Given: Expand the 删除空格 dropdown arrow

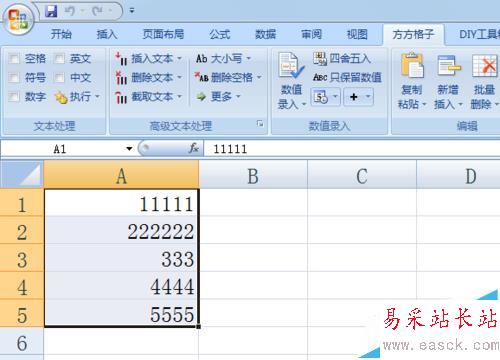Looking at the screenshot, I should [259, 78].
